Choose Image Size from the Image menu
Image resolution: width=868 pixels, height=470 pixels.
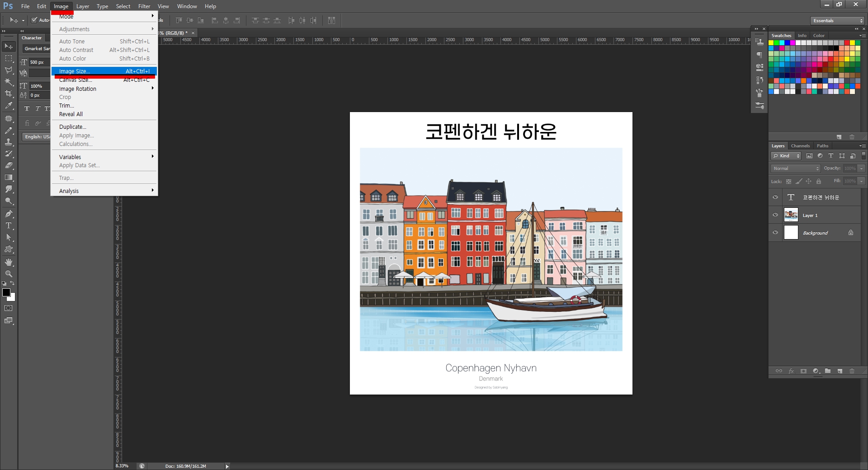(74, 71)
